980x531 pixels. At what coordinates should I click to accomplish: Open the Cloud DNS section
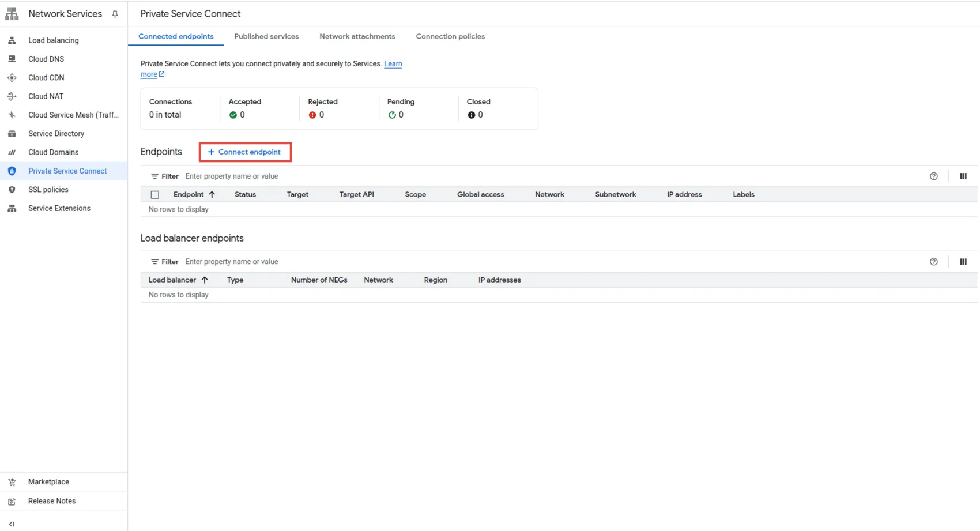[46, 59]
